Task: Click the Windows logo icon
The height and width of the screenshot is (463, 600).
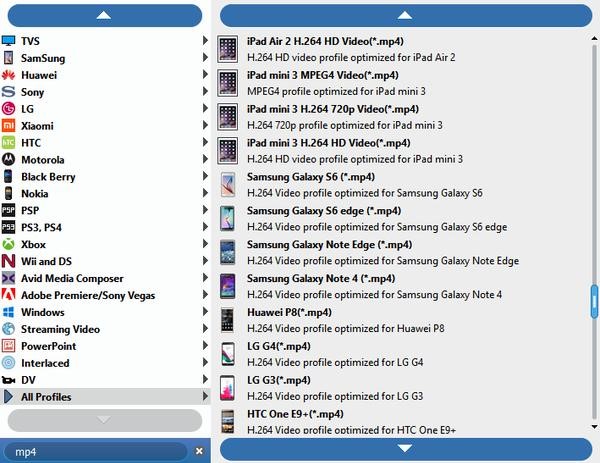Action: click(8, 312)
